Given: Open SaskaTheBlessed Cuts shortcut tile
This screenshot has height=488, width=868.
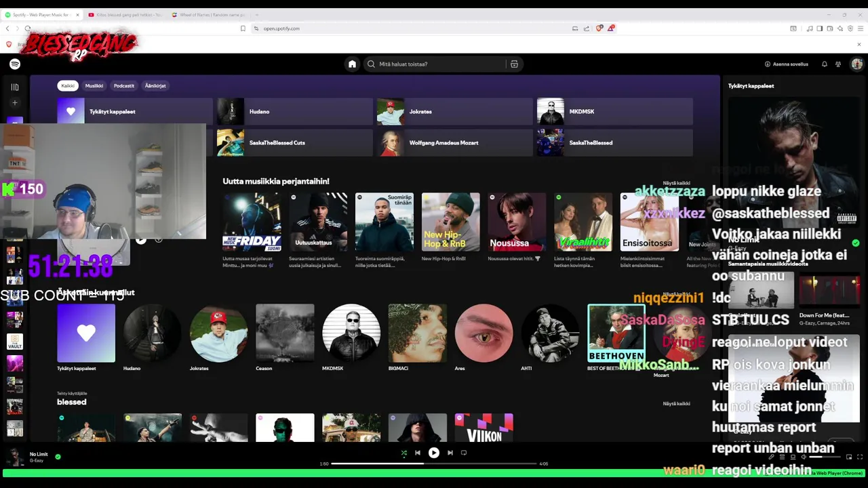Looking at the screenshot, I should click(x=294, y=142).
